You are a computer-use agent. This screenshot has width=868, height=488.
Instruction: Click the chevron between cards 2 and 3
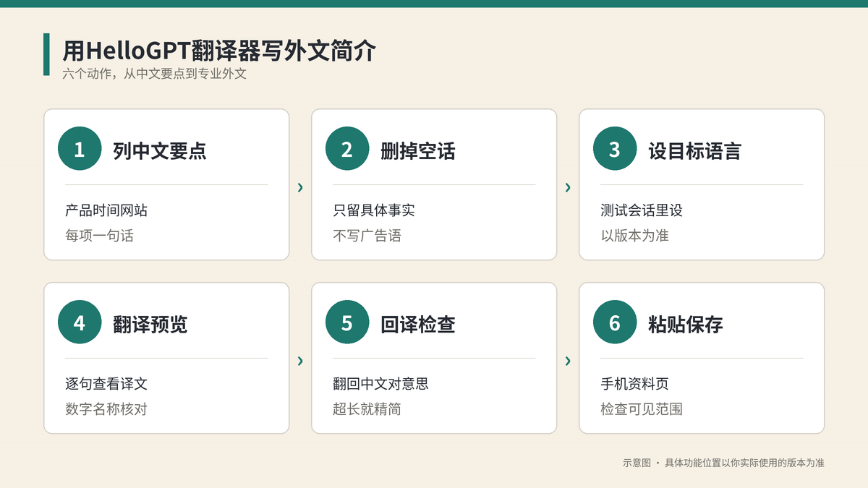click(568, 188)
